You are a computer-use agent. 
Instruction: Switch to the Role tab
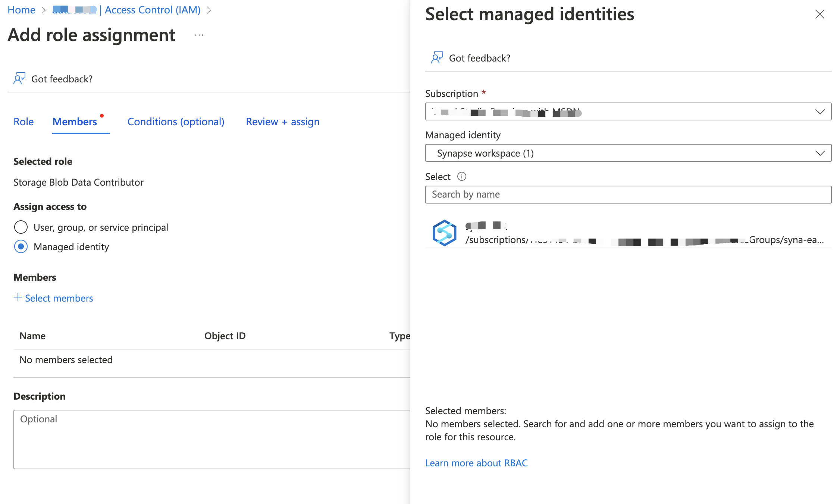tap(23, 122)
